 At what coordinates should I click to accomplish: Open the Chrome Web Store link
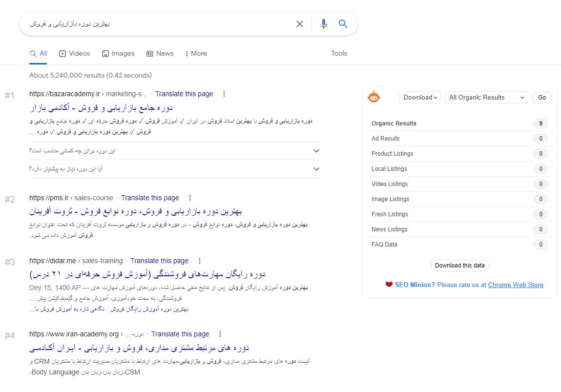coord(516,285)
